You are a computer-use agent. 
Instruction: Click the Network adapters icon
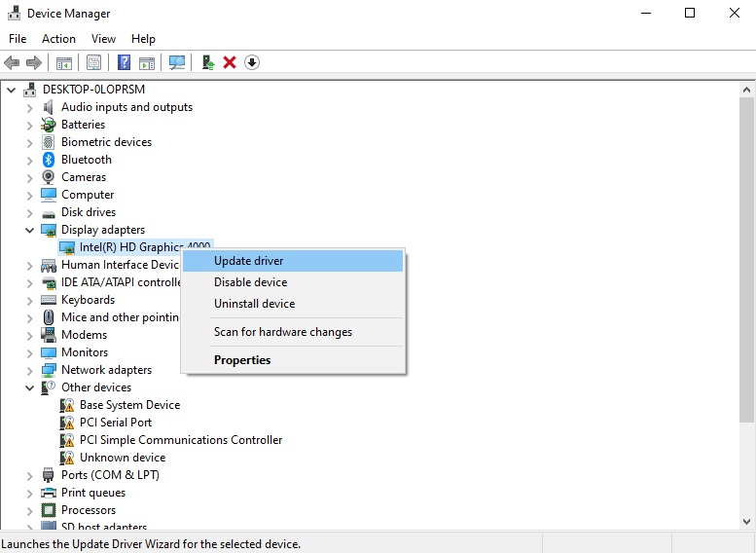49,370
